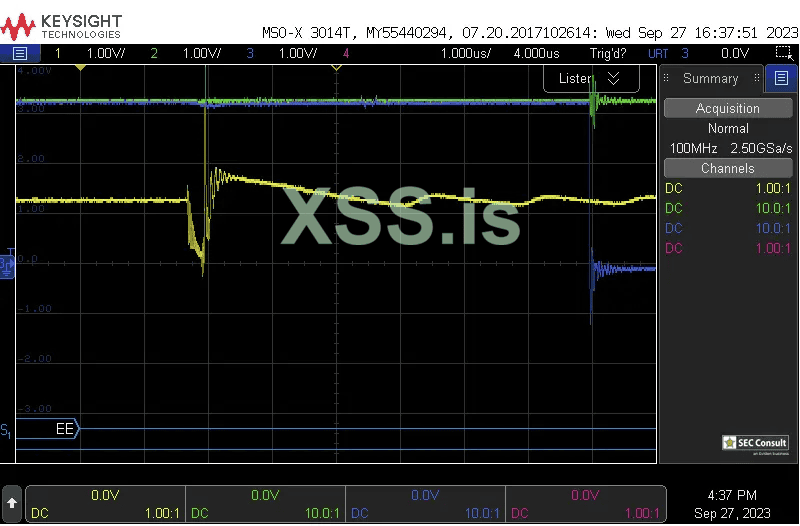Click the zoom-box selection icon at top right
The height and width of the screenshot is (526, 800).
[x=784, y=53]
